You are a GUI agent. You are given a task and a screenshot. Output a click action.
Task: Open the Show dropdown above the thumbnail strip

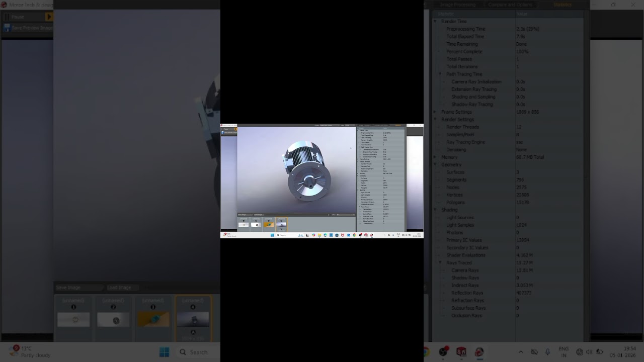click(x=346, y=215)
